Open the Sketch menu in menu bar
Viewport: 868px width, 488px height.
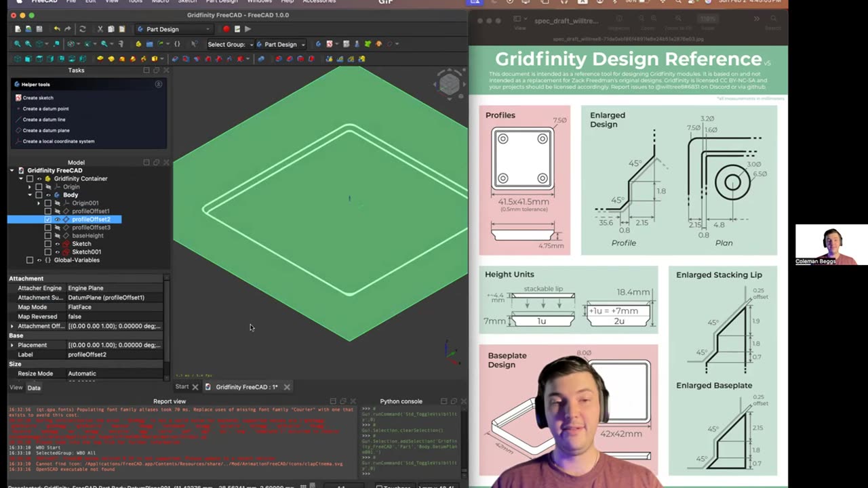pyautogui.click(x=186, y=2)
